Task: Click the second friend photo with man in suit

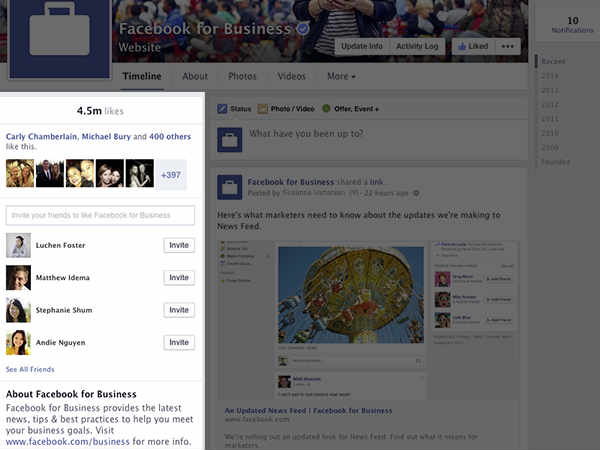Action: pyautogui.click(x=50, y=173)
